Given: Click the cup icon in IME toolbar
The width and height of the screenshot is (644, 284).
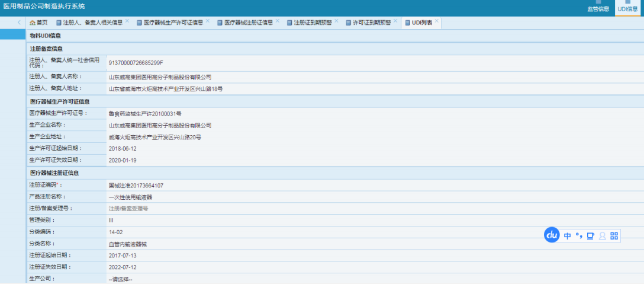Looking at the screenshot, I should (x=590, y=235).
